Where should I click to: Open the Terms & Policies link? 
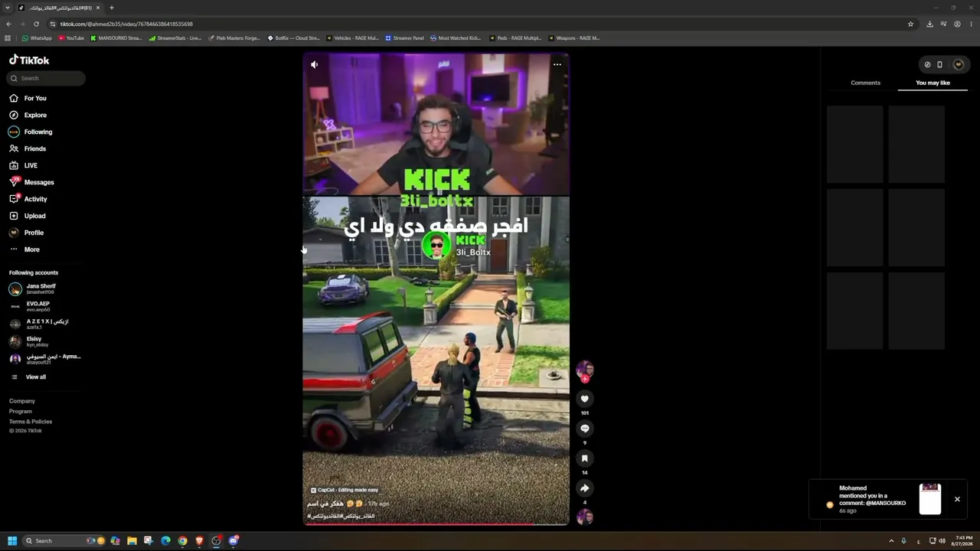[31, 422]
